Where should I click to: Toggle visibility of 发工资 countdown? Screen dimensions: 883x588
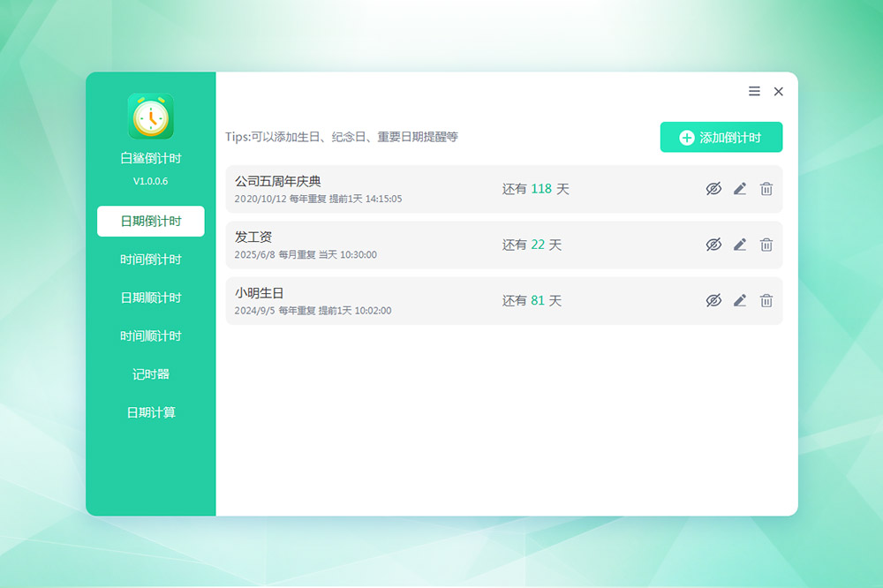[x=713, y=245]
